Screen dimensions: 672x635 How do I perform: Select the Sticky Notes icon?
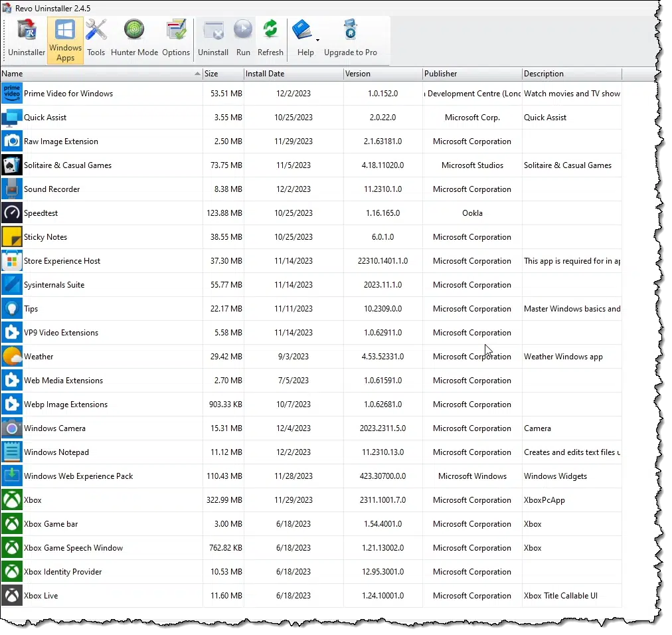click(12, 237)
